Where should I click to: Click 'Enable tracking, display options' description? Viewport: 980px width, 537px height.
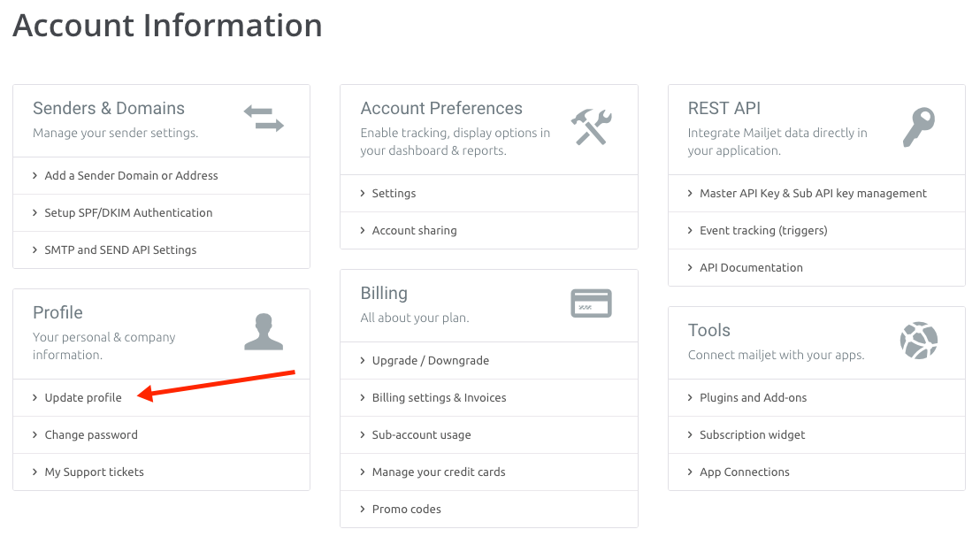(455, 142)
